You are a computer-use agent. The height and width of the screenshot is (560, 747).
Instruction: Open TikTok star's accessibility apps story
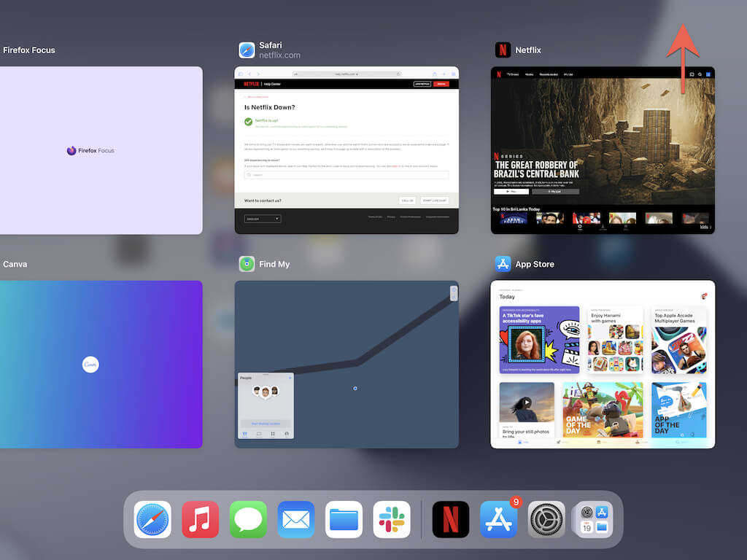click(x=539, y=340)
